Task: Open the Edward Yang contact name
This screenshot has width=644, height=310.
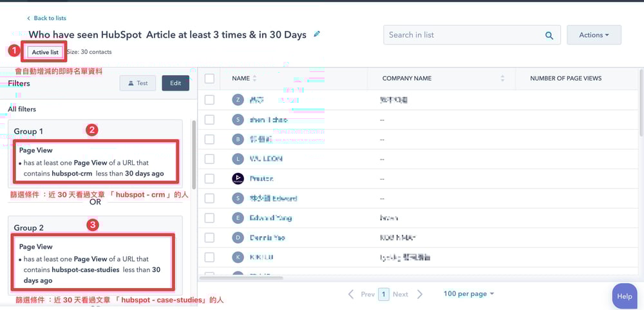Action: (x=270, y=218)
